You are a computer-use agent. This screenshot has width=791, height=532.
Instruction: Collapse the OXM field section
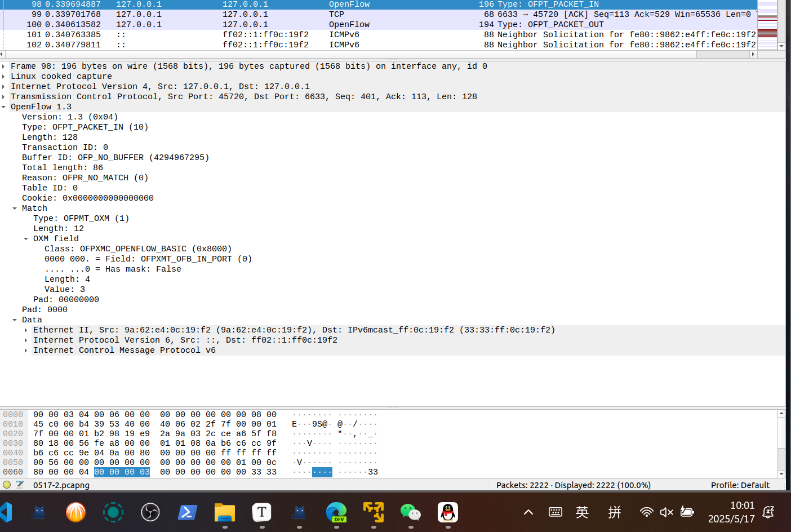tap(26, 239)
